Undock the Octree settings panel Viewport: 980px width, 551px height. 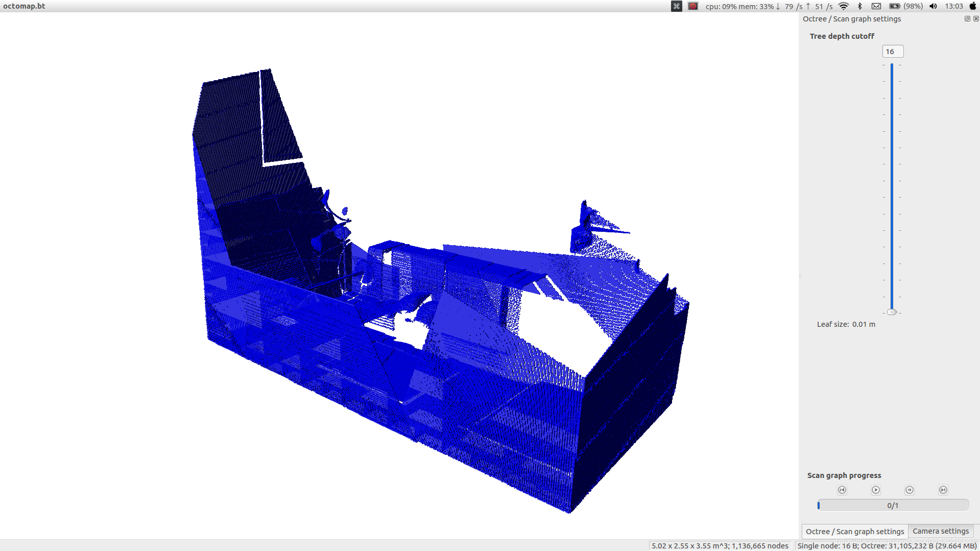967,19
